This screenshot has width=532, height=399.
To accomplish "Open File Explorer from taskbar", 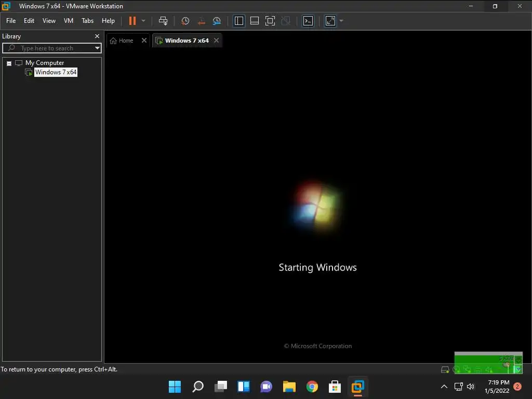I will click(x=289, y=387).
